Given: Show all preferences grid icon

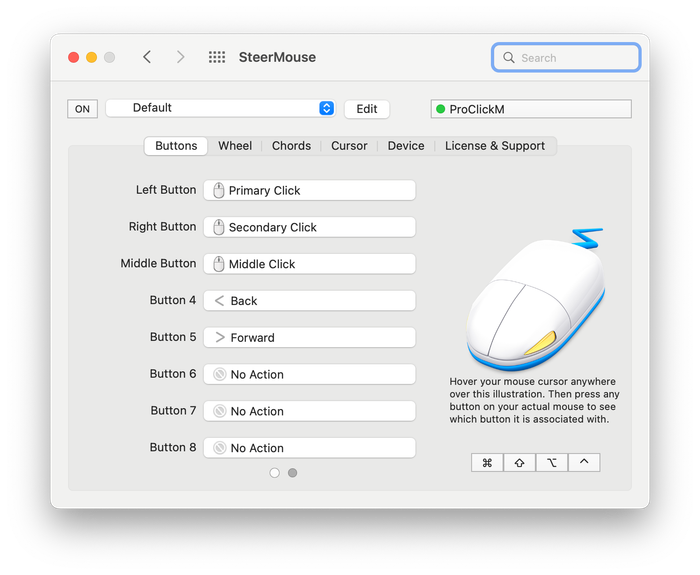Looking at the screenshot, I should pos(217,57).
